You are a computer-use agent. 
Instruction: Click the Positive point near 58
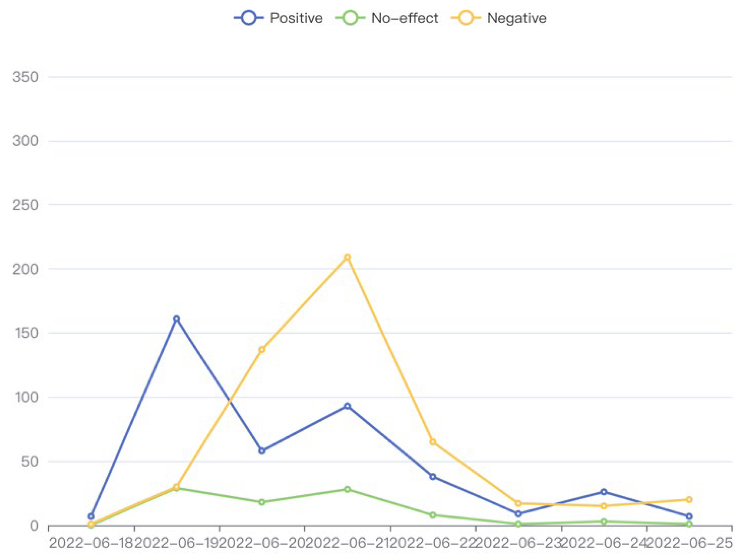click(x=262, y=451)
